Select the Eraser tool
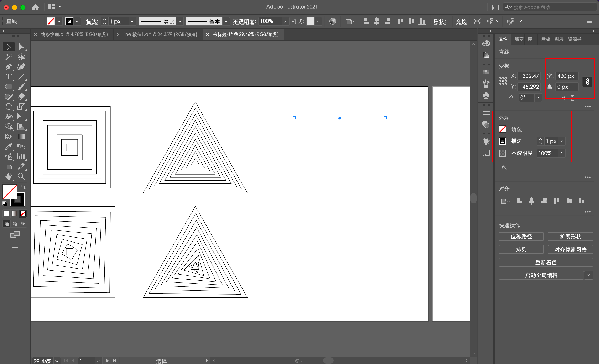 click(21, 97)
